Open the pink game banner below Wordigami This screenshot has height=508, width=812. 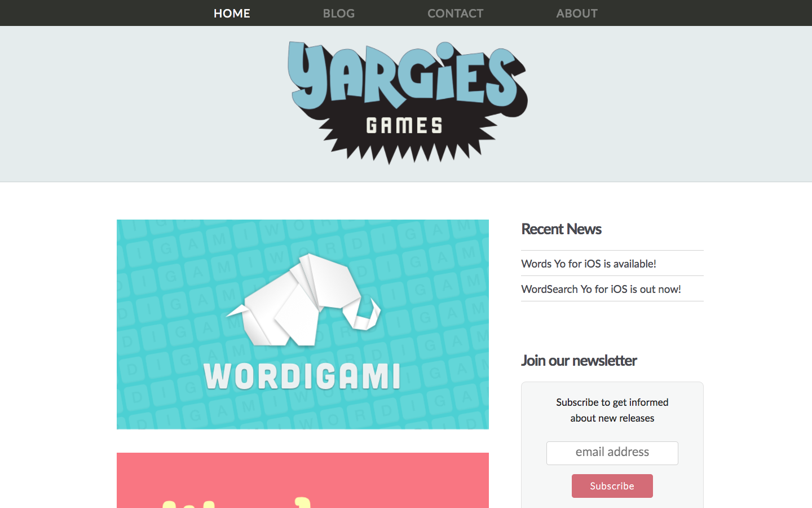303,480
